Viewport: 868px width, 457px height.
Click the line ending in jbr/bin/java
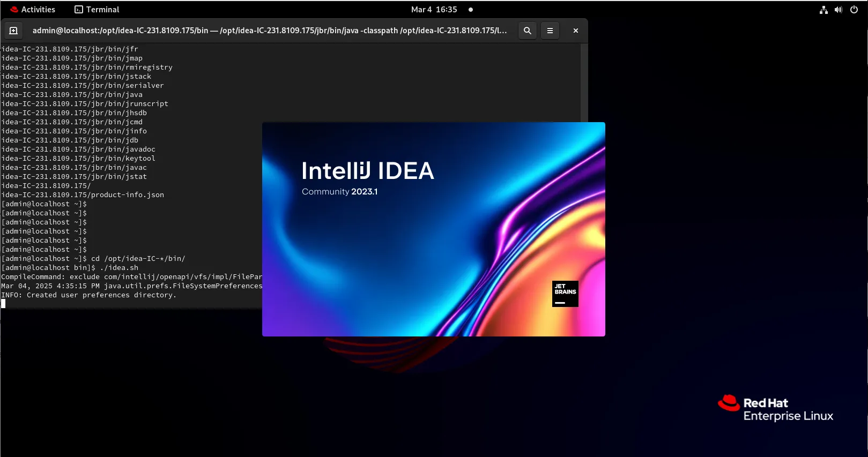tap(72, 94)
